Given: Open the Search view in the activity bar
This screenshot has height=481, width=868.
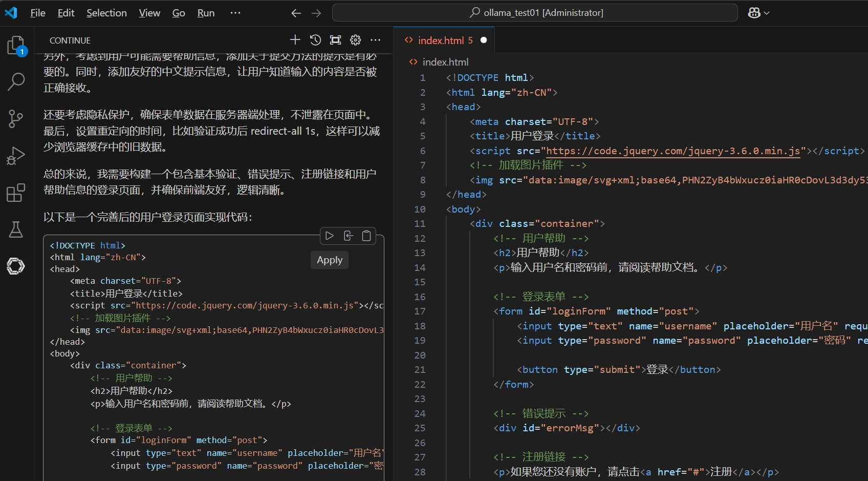Looking at the screenshot, I should click(16, 81).
